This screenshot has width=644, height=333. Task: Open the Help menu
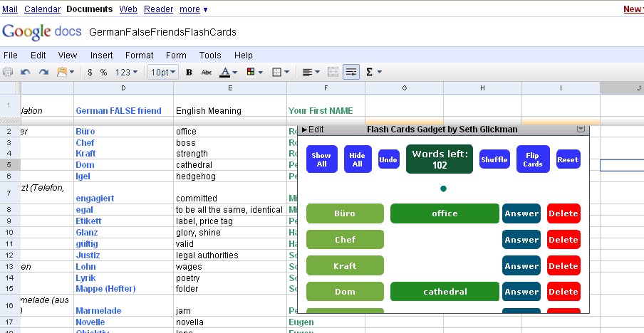pos(244,55)
